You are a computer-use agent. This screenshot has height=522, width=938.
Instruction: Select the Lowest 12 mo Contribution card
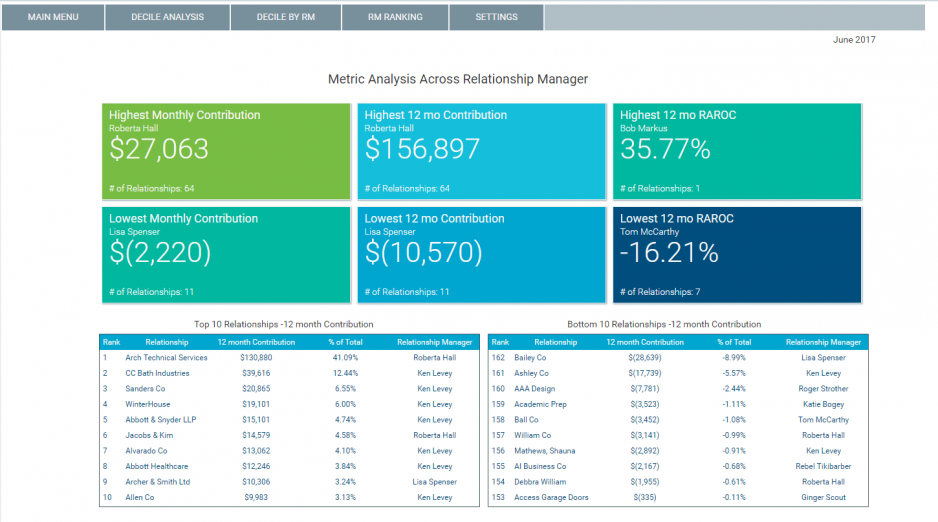(x=481, y=254)
